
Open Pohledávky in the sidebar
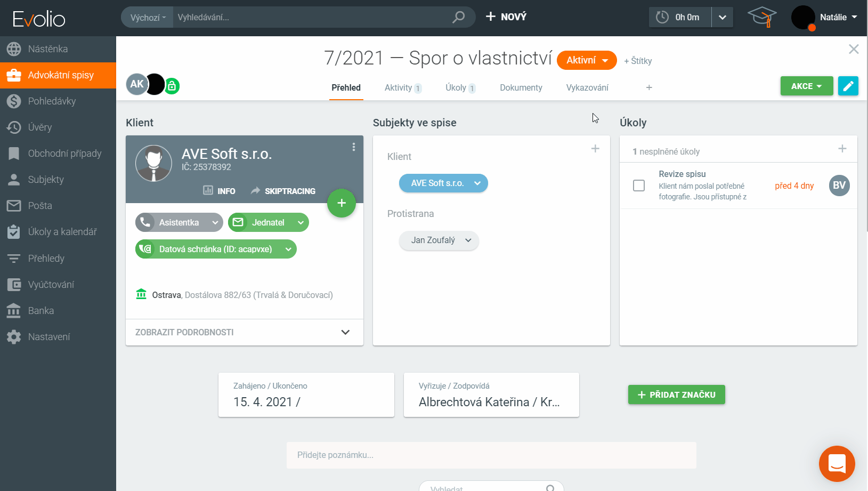(52, 101)
